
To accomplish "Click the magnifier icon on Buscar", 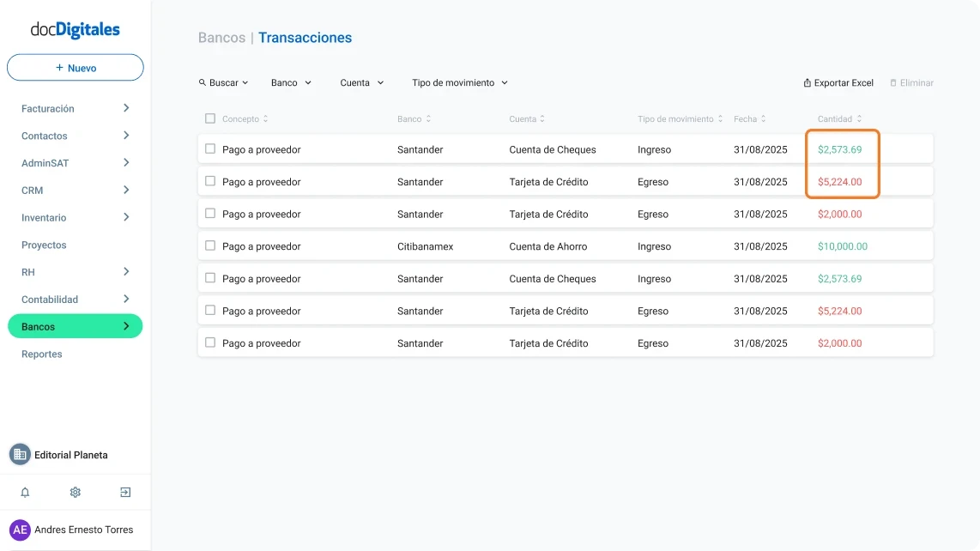I will coord(203,82).
